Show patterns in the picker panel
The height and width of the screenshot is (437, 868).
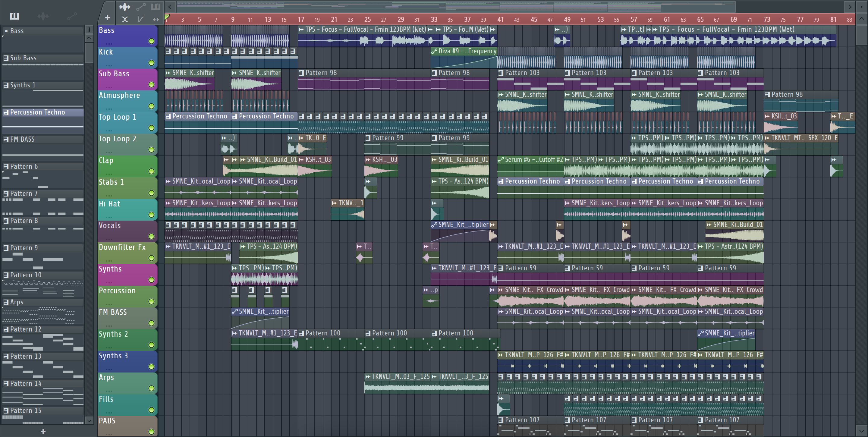14,16
